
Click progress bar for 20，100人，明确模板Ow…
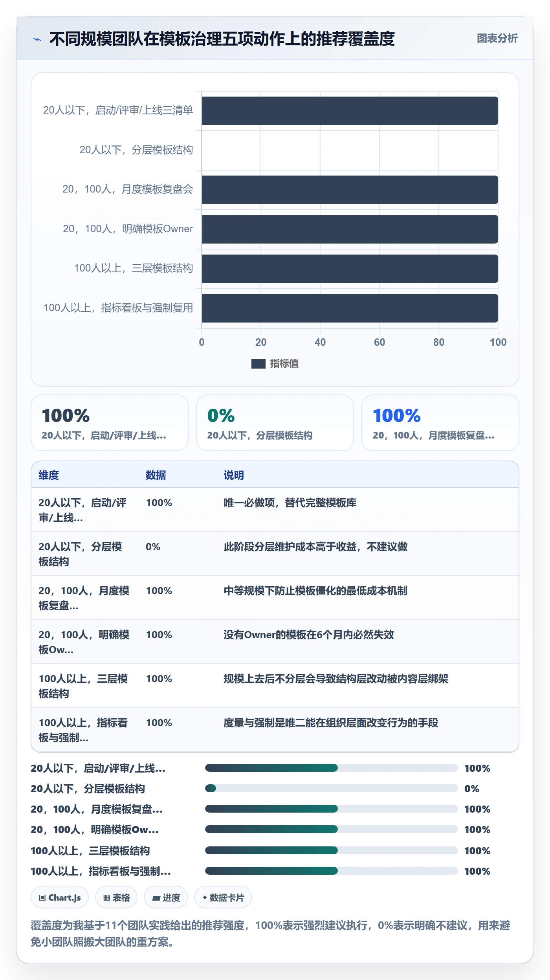click(331, 829)
